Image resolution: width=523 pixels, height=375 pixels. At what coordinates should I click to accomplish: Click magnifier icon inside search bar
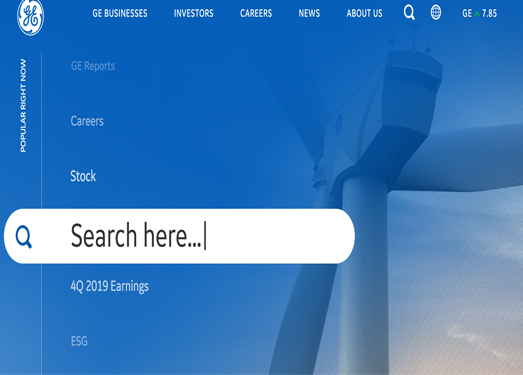coord(24,237)
